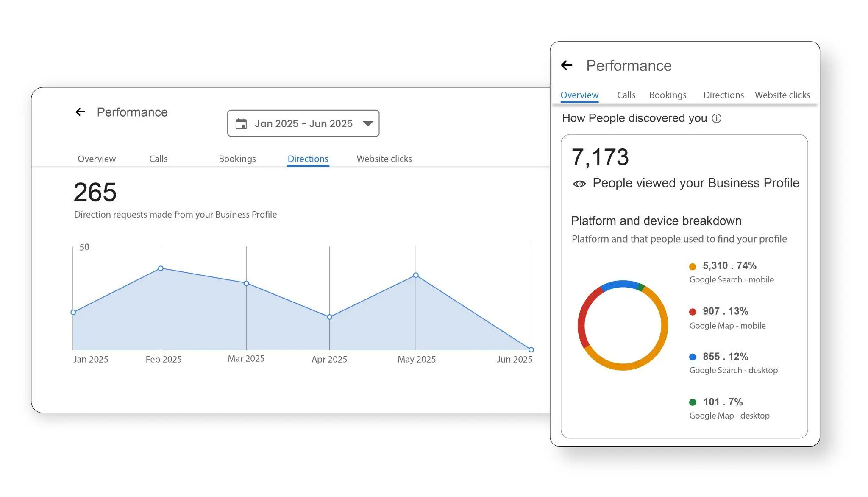The width and height of the screenshot is (868, 497).
Task: Select Website clicks tab in the left panel
Action: pos(384,159)
